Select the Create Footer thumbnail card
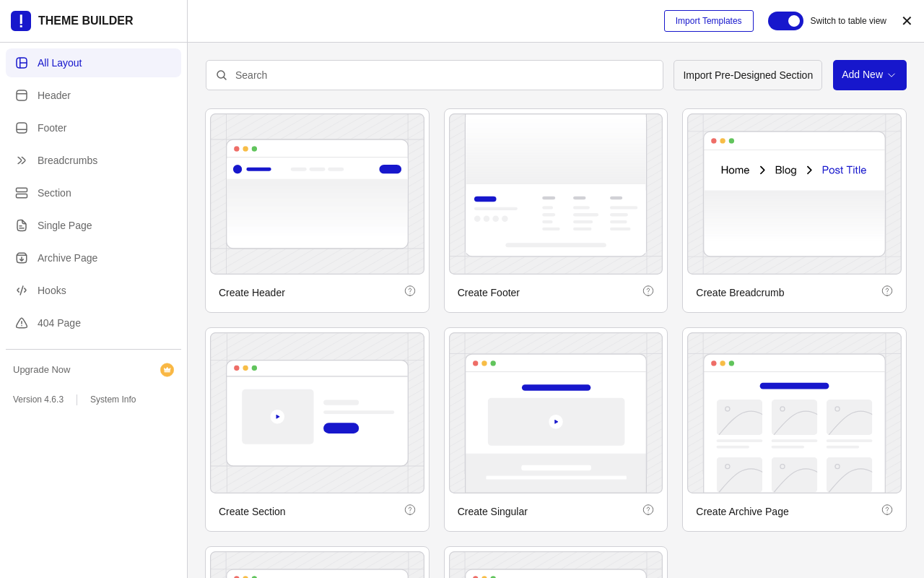924x578 pixels. [556, 194]
